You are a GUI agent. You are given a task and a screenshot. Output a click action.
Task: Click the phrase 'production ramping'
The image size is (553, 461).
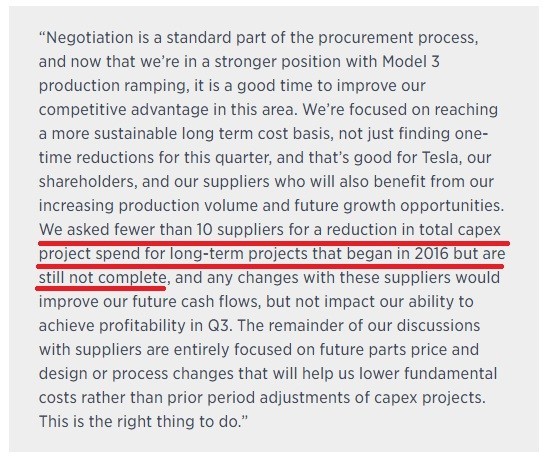pyautogui.click(x=114, y=86)
